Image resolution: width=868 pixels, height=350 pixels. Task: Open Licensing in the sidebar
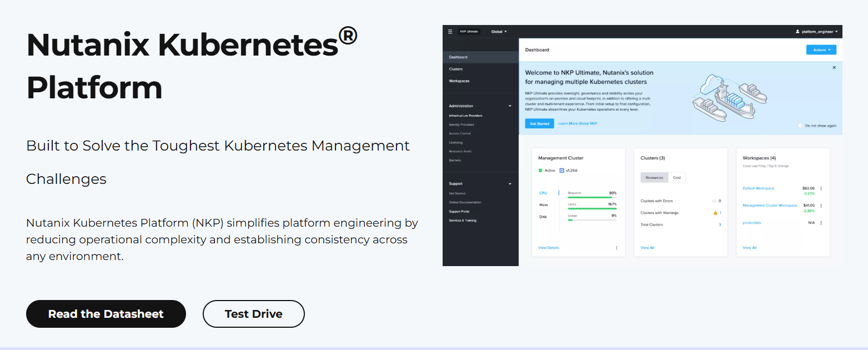coord(455,142)
